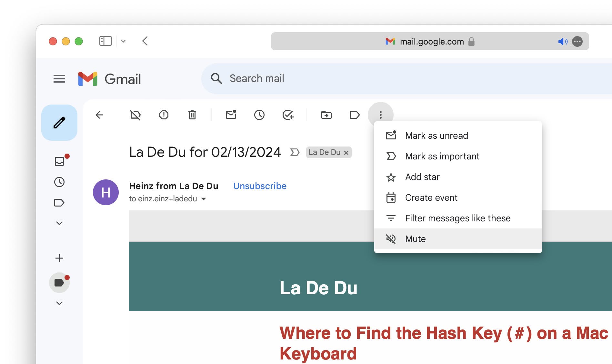The width and height of the screenshot is (612, 364).
Task: Open the outlined label icon in the sidebar
Action: click(x=59, y=203)
